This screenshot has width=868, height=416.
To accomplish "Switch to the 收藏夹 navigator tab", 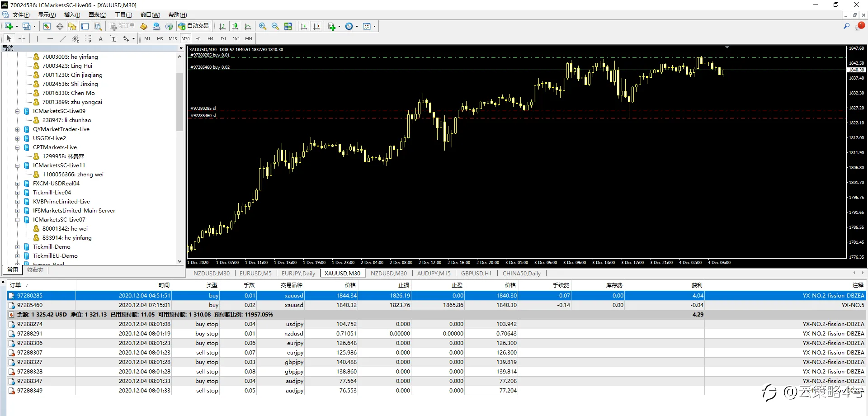I will click(35, 270).
